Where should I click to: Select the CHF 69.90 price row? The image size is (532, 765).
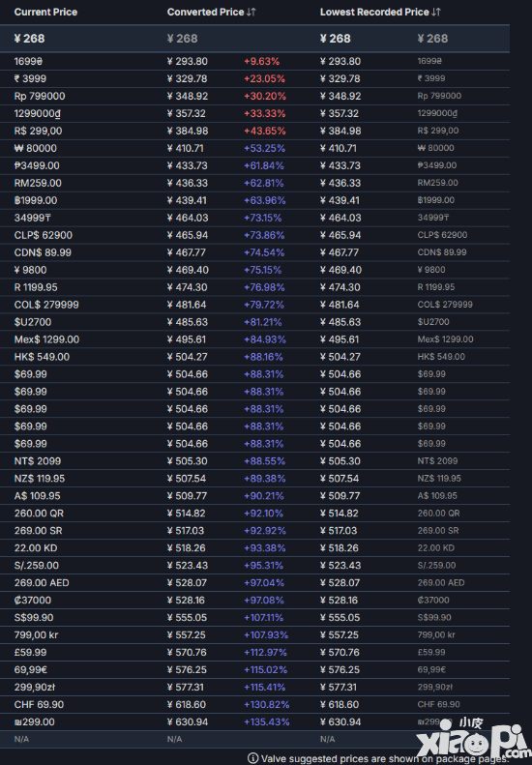coord(254,704)
